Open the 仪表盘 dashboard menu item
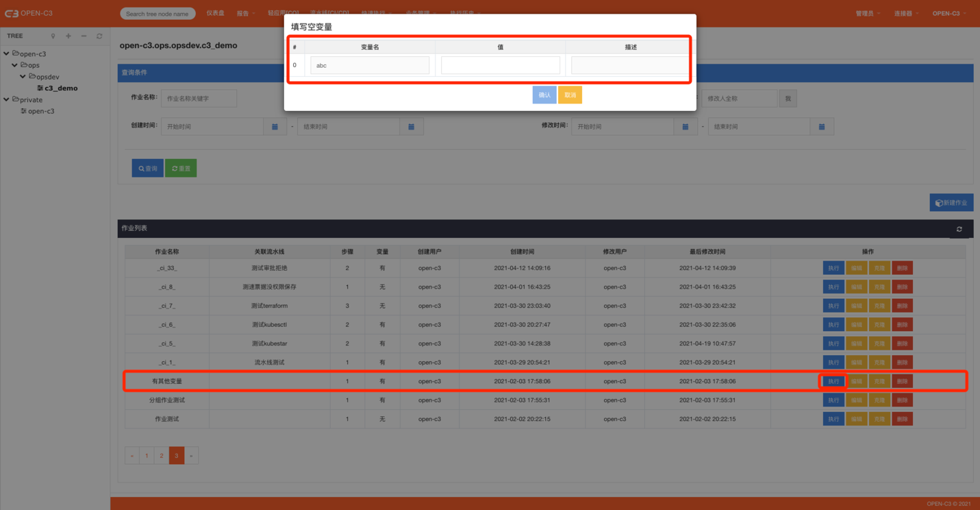 tap(215, 13)
